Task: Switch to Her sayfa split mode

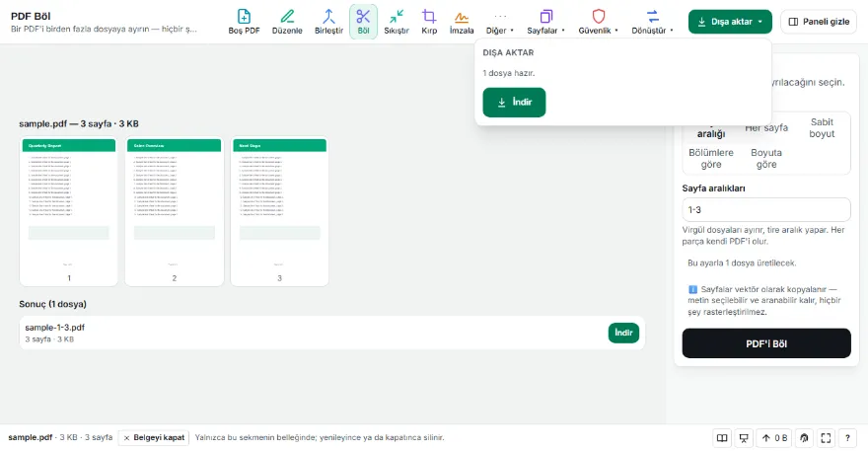Action: tap(766, 128)
